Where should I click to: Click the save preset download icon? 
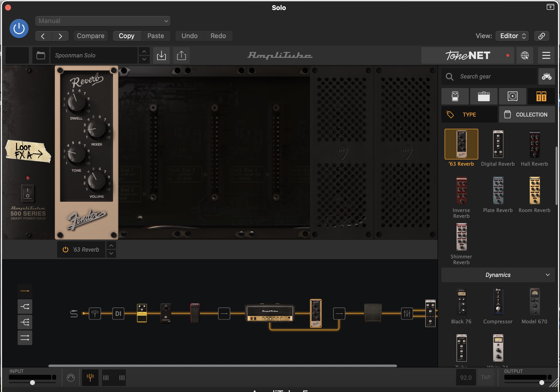tap(161, 55)
